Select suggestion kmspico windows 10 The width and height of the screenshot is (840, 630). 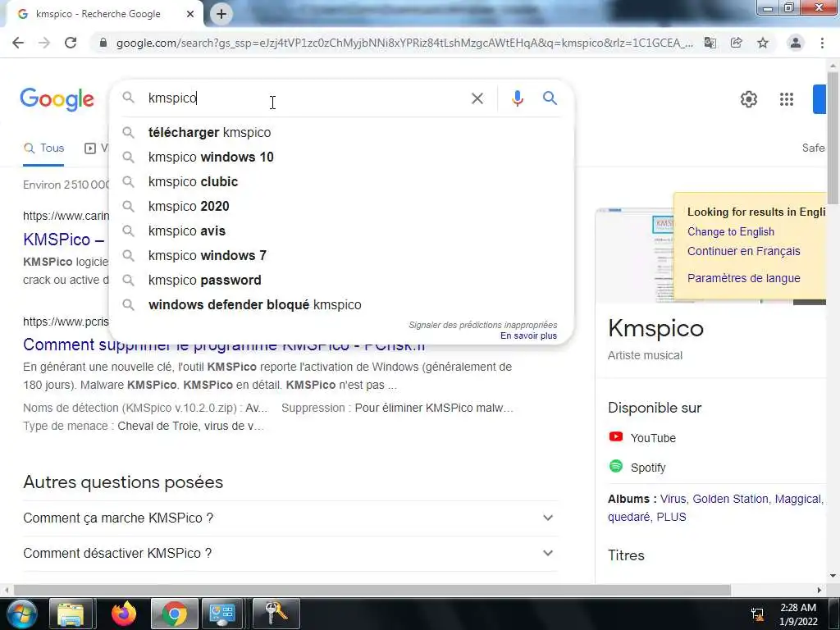click(340, 157)
